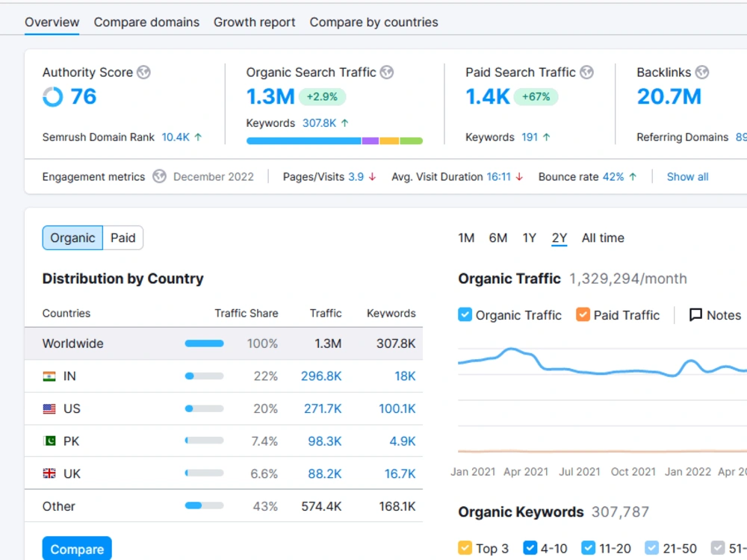Image resolution: width=747 pixels, height=560 pixels.
Task: Select the Pakistan flag icon
Action: (49, 441)
